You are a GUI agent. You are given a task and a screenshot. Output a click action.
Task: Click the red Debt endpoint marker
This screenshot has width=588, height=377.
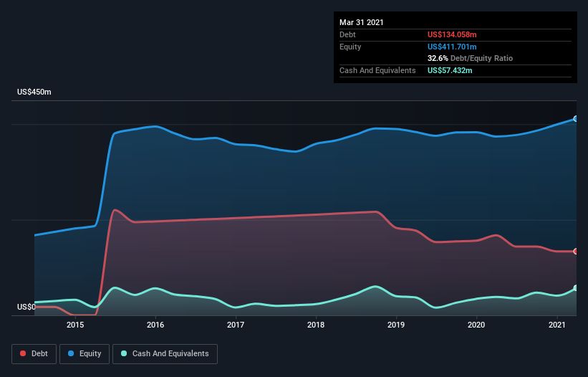(x=575, y=252)
